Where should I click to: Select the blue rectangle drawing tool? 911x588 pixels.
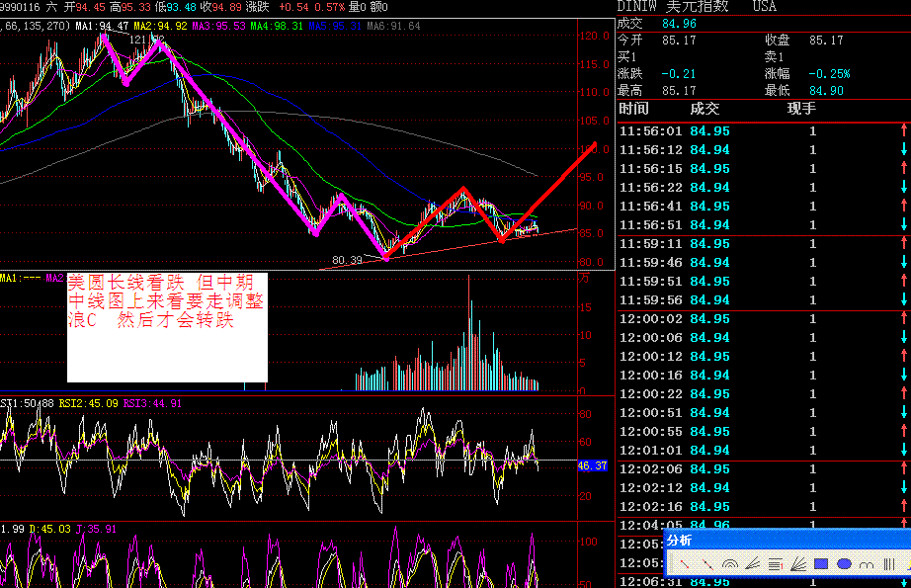821,563
